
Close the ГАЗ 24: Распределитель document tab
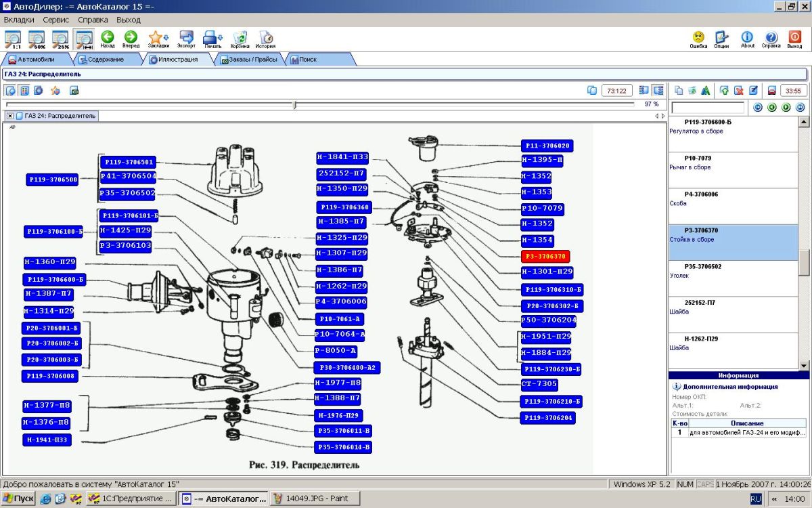pos(9,116)
